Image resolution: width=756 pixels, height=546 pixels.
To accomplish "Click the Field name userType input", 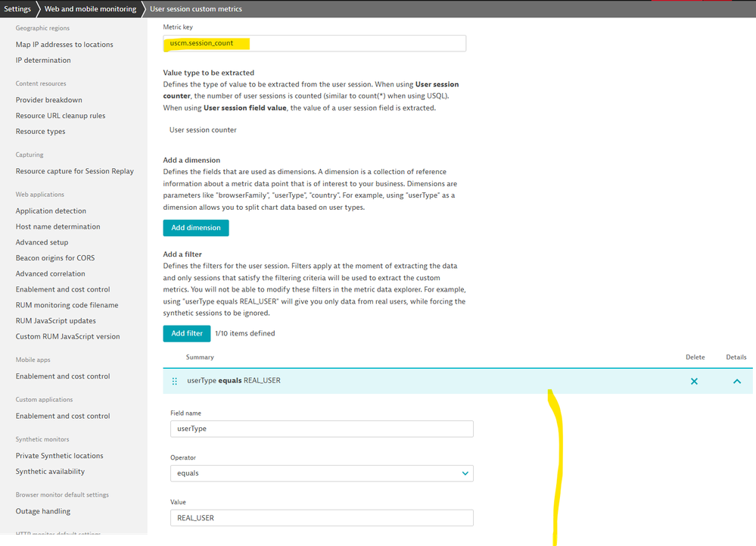I will tap(322, 429).
